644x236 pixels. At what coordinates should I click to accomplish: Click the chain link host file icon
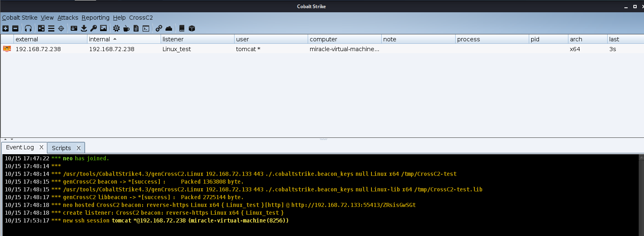click(x=159, y=28)
